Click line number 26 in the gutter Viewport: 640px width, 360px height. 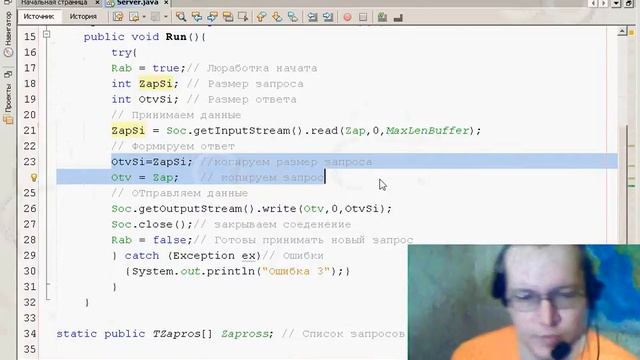tap(30, 209)
